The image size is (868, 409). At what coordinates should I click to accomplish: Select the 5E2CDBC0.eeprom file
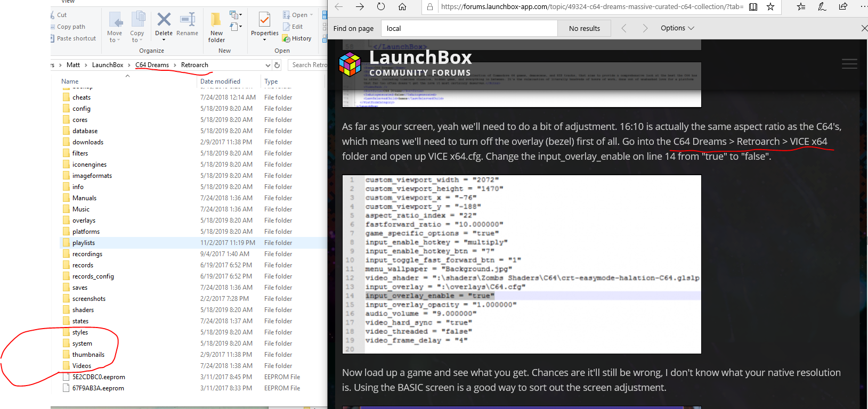[99, 377]
